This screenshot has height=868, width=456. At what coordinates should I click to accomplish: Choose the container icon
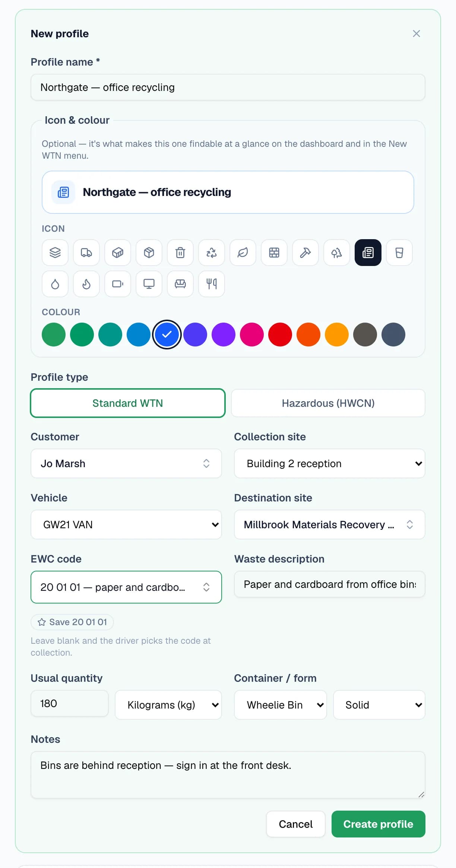tap(118, 253)
